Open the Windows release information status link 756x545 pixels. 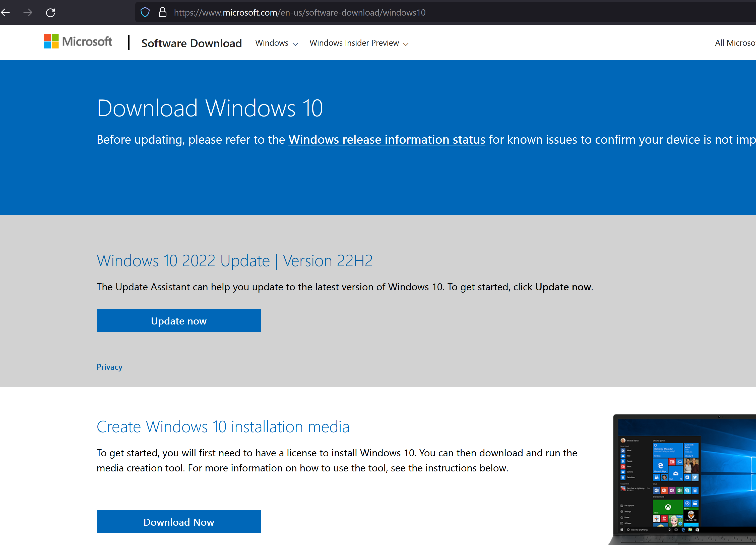[x=387, y=139]
